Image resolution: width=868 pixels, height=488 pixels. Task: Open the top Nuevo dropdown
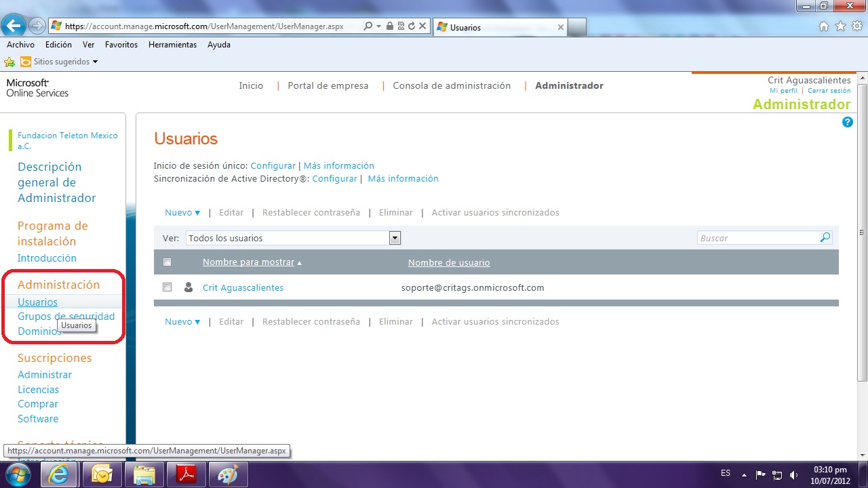[182, 212]
